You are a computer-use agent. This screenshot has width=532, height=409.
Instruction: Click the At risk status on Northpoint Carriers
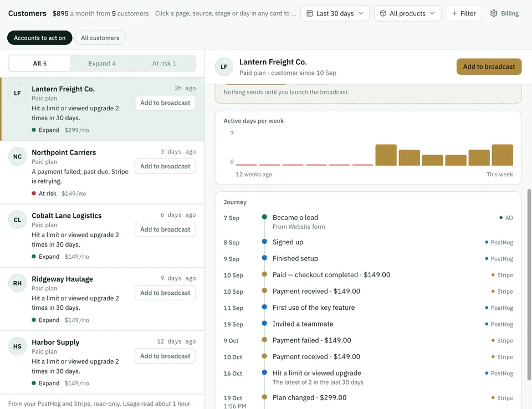click(44, 193)
